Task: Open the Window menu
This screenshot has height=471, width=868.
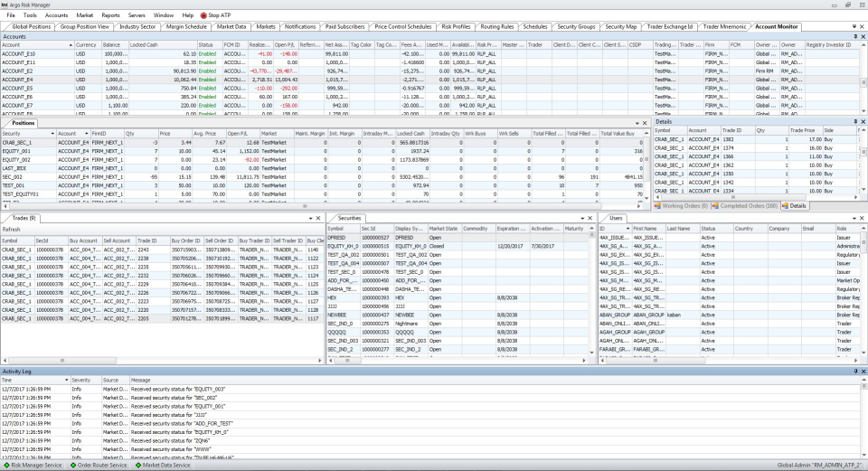Action: click(x=164, y=15)
